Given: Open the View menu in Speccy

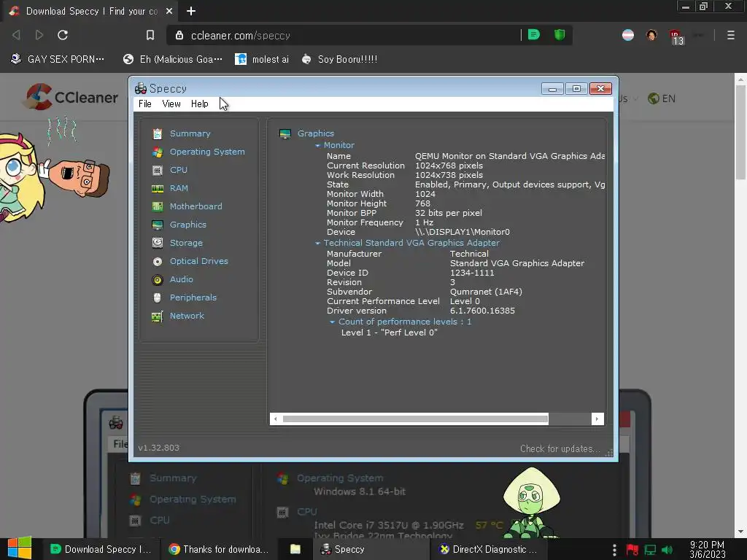Looking at the screenshot, I should pyautogui.click(x=171, y=104).
